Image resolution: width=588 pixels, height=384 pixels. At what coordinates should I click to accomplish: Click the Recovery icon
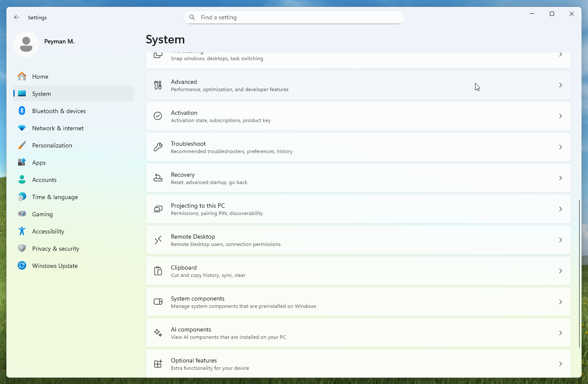(158, 178)
